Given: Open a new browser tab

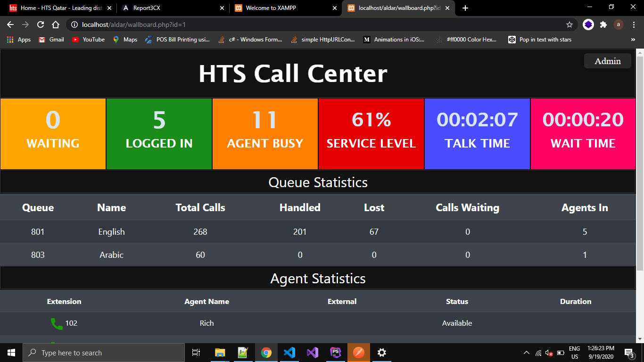Looking at the screenshot, I should tap(465, 8).
